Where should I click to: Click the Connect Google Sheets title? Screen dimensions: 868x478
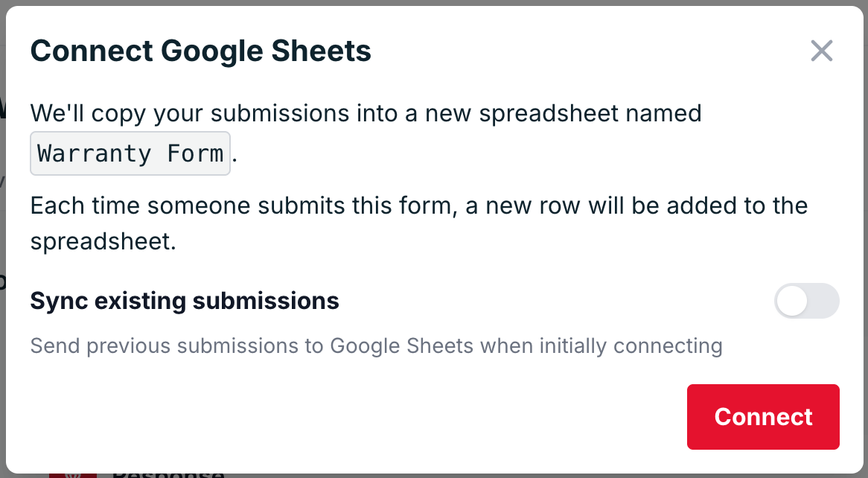200,51
